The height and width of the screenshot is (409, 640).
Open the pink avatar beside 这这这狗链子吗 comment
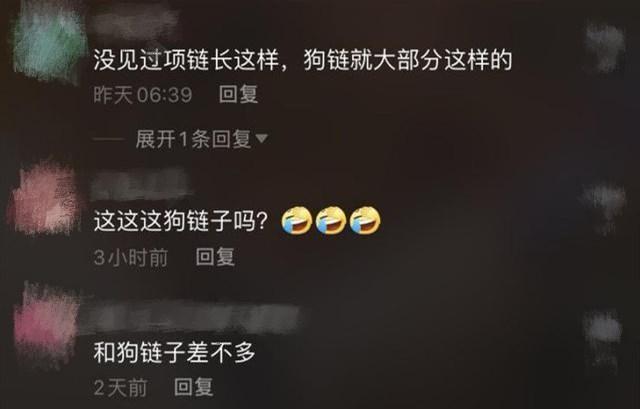click(x=44, y=199)
